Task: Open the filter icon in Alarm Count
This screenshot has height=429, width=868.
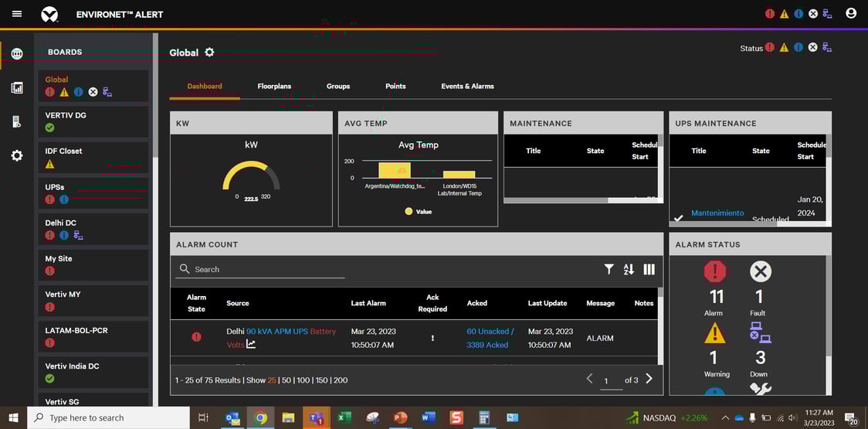Action: tap(609, 269)
